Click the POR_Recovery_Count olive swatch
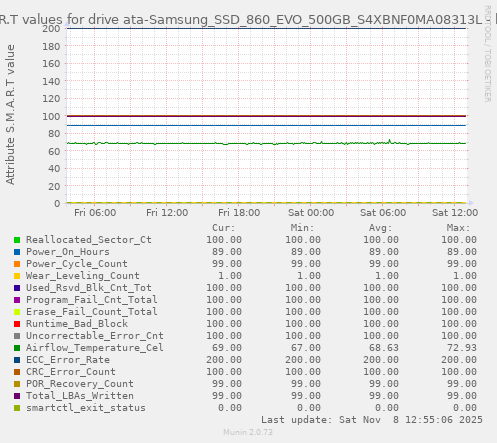497x443 pixels. [x=17, y=384]
